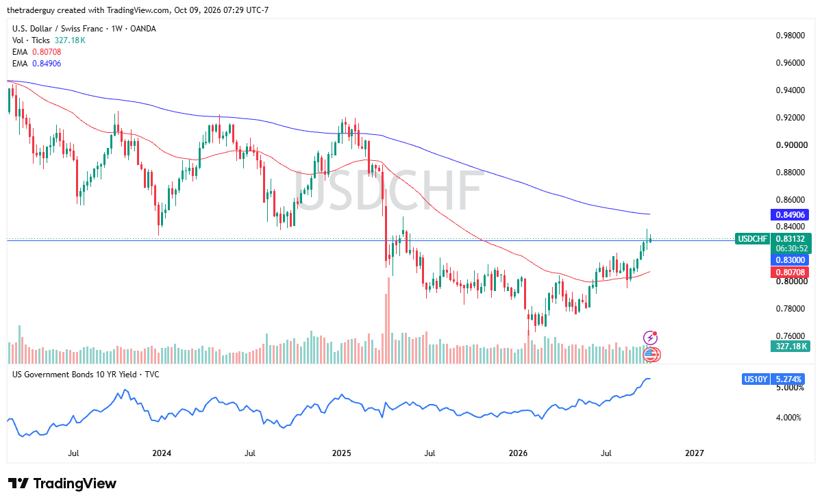Screen dimensions: 822x504
Task: Click the 0.88000 price axis label
Action: (x=790, y=173)
